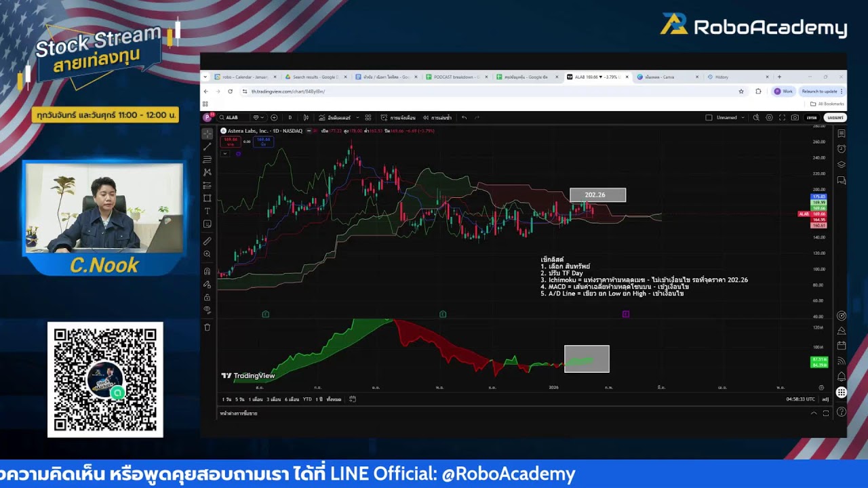Reload the TradingView page
The width and height of the screenshot is (868, 488).
[231, 91]
